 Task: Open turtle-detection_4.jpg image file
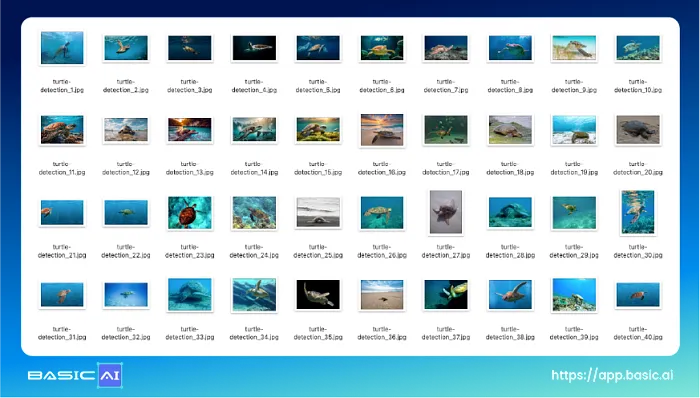click(254, 48)
